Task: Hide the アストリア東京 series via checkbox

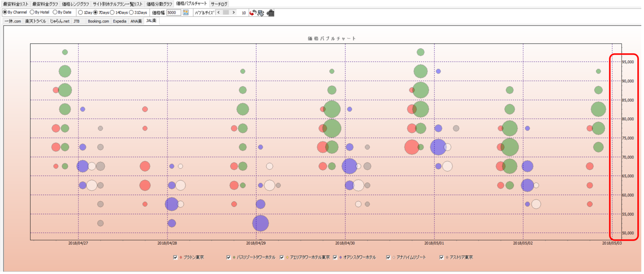Action: pos(442,257)
